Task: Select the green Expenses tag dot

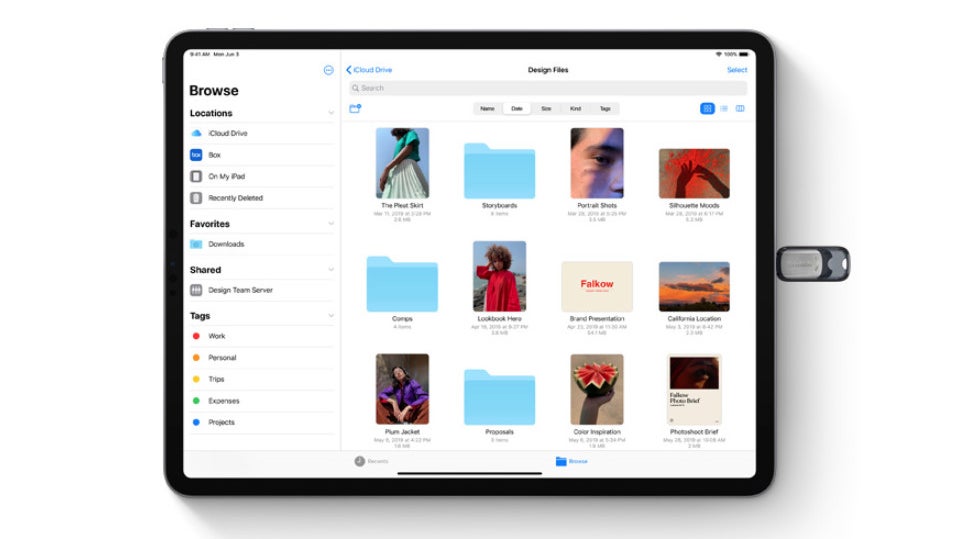Action: point(196,401)
